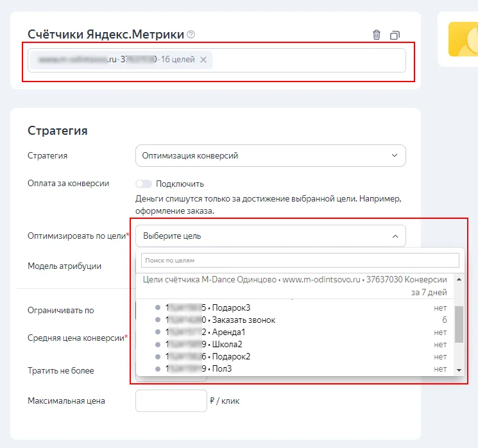Open the Оптимизация конверсий strategy dropdown
Image resolution: width=478 pixels, height=448 pixels.
click(270, 155)
